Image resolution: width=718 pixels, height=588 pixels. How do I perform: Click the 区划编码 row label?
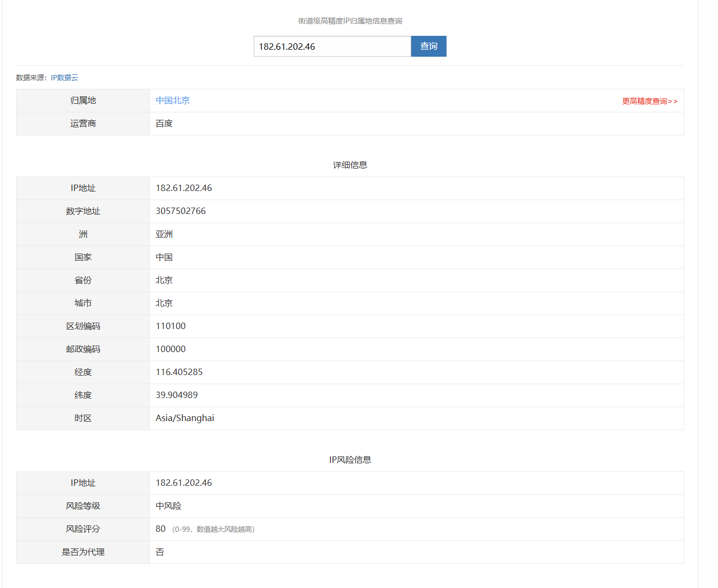pos(83,326)
